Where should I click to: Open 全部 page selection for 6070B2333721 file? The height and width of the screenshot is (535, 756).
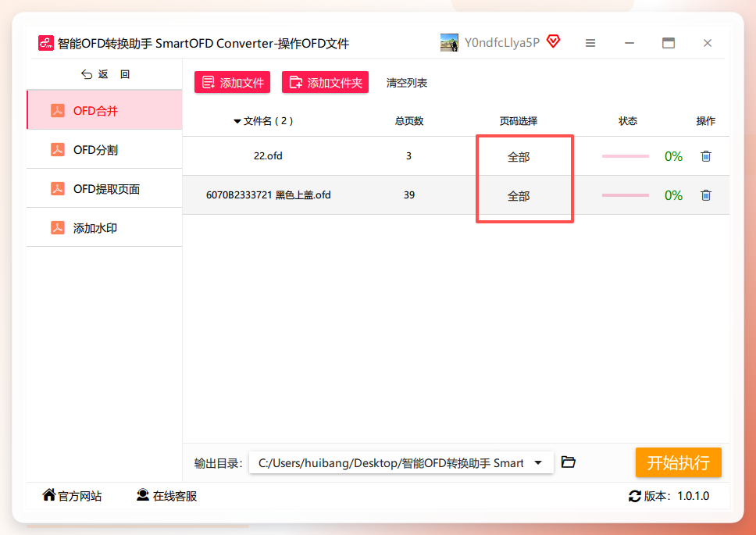click(x=519, y=196)
